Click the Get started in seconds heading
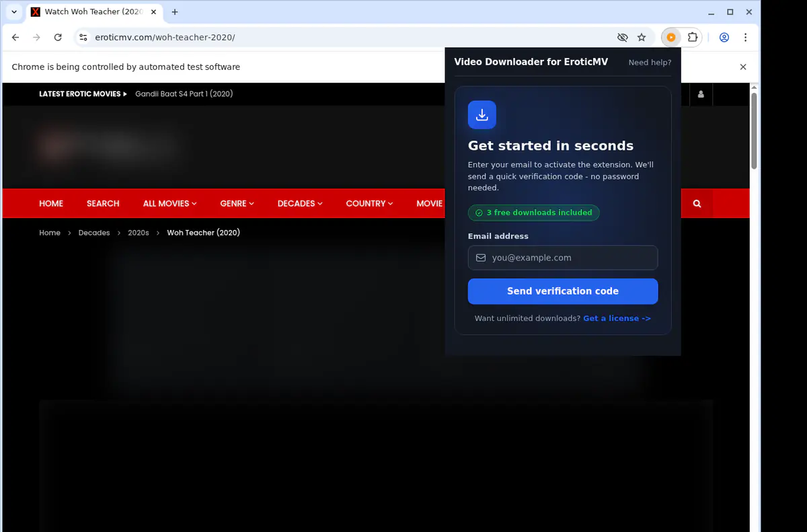This screenshot has width=807, height=532. point(551,146)
